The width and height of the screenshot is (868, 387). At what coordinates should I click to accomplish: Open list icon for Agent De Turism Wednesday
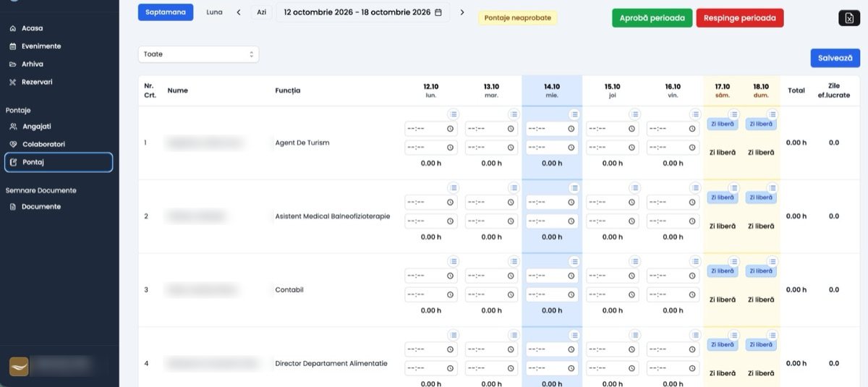coord(574,114)
